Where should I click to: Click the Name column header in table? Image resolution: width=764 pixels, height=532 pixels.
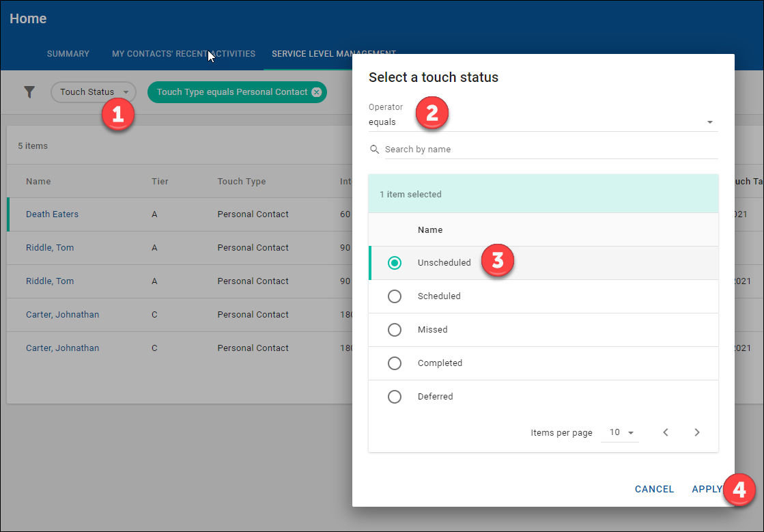coord(38,181)
